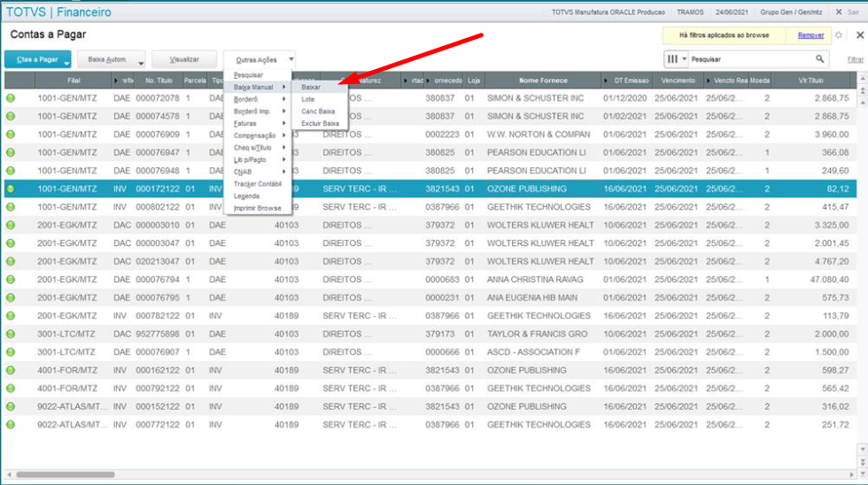Image resolution: width=868 pixels, height=485 pixels.
Task: Click Remover link to clear filters
Action: pos(810,35)
